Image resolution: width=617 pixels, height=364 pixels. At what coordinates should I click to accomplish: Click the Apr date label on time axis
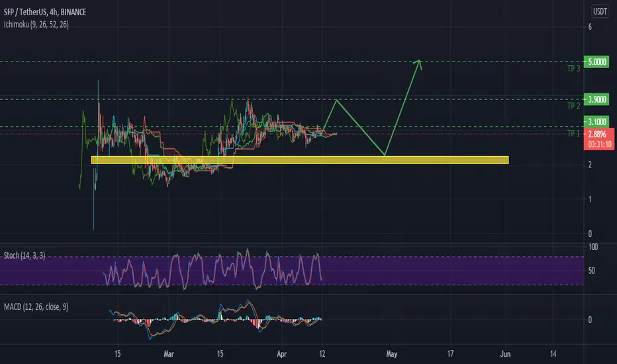(282, 354)
